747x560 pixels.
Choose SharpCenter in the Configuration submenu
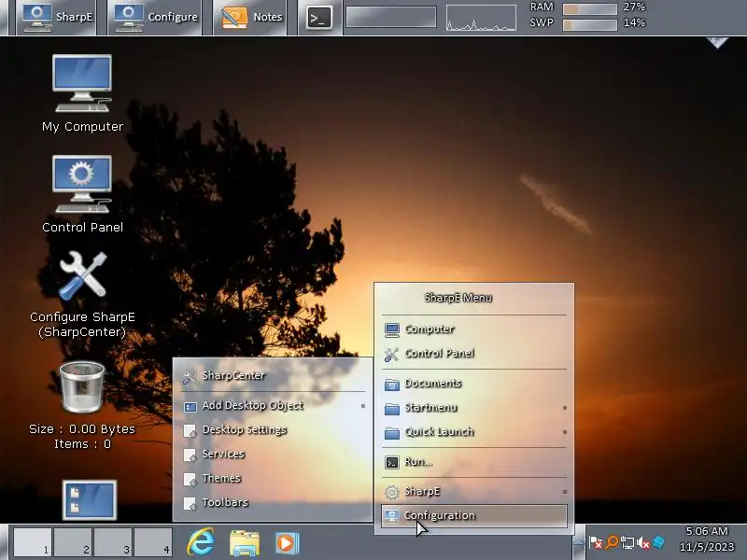coord(273,376)
